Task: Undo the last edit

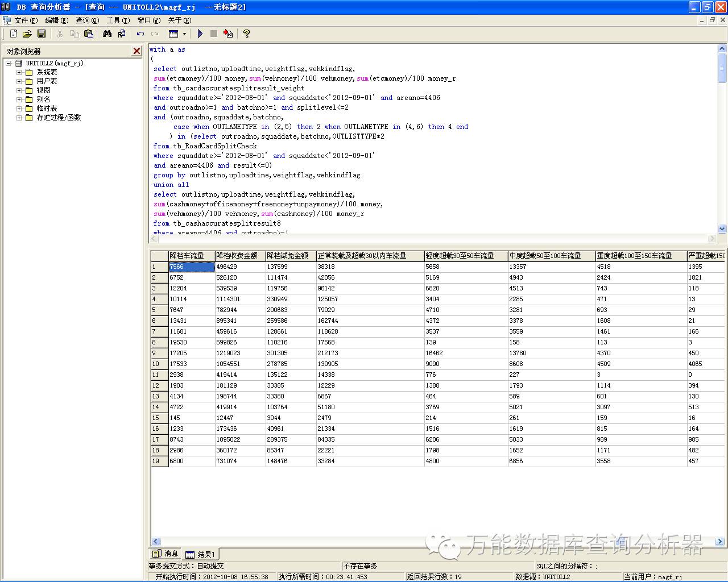Action: [x=140, y=34]
